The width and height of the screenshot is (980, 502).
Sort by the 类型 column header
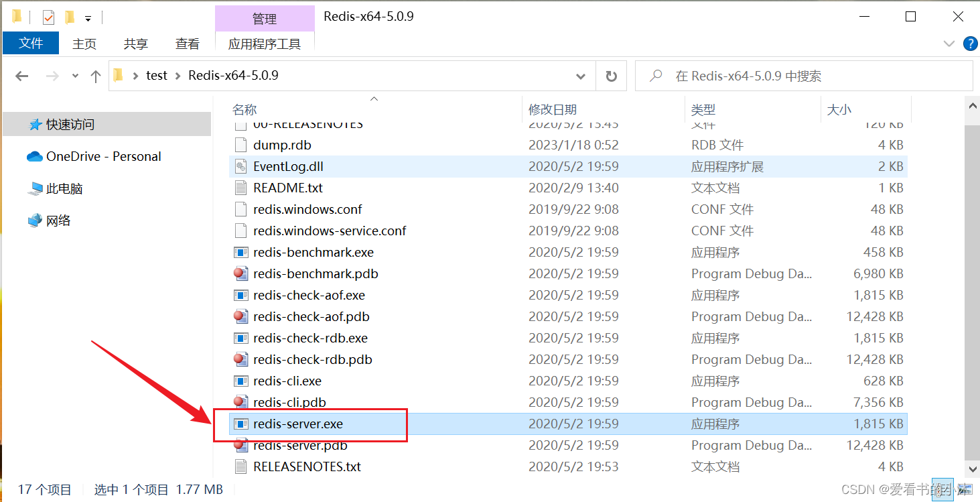pos(703,109)
